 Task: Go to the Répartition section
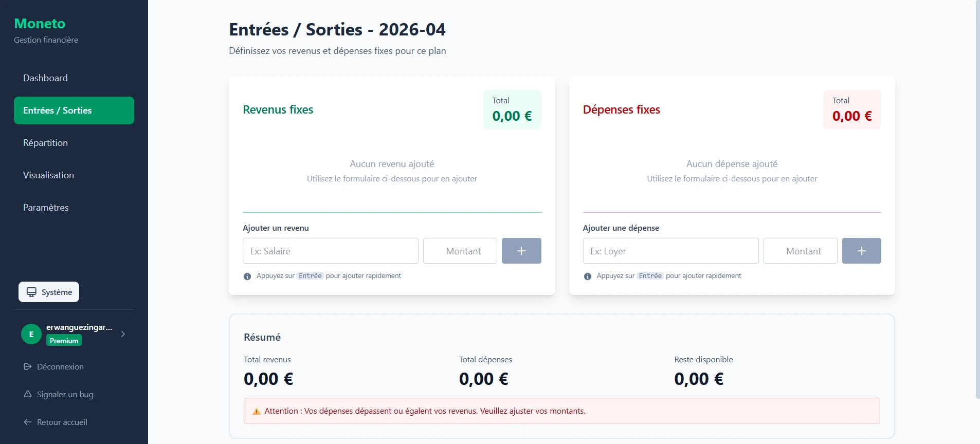click(x=45, y=143)
